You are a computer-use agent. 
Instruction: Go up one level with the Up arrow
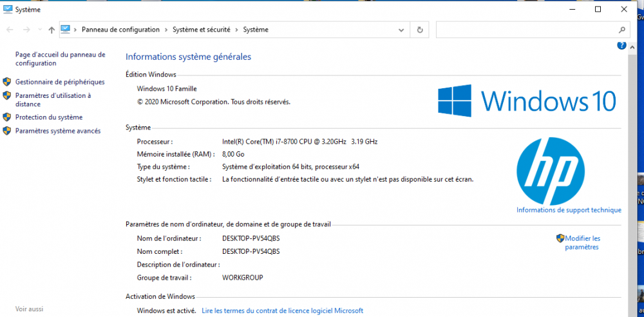point(52,30)
